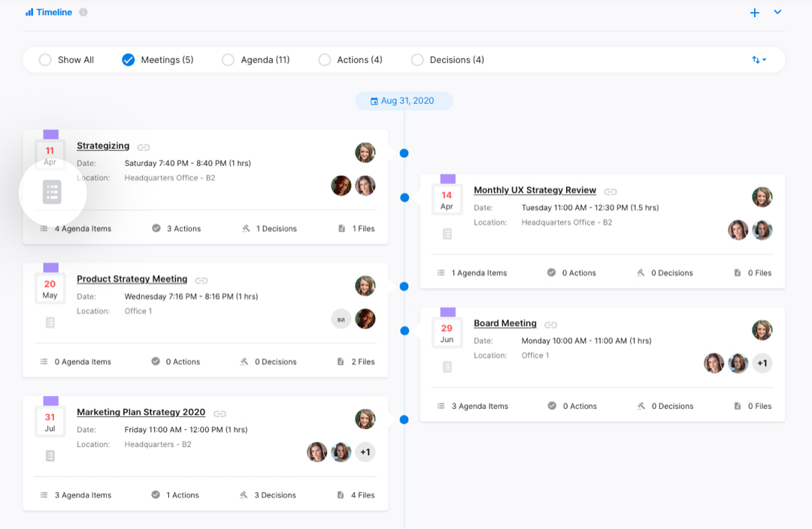Click '3 Decisions' on Marketing Plan card
Viewport: 812px width, 529px height.
(275, 495)
